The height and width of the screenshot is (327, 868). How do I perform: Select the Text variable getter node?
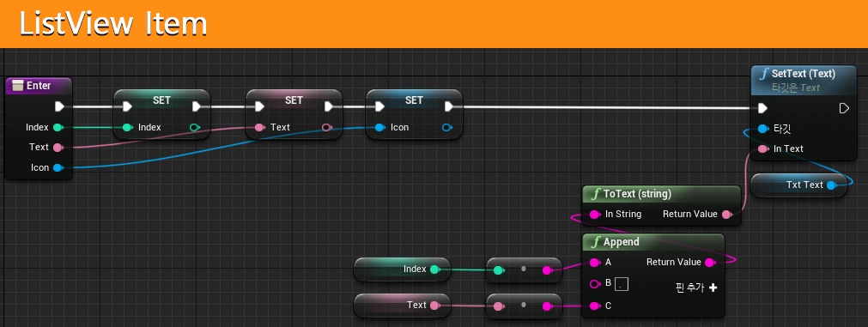coord(402,306)
